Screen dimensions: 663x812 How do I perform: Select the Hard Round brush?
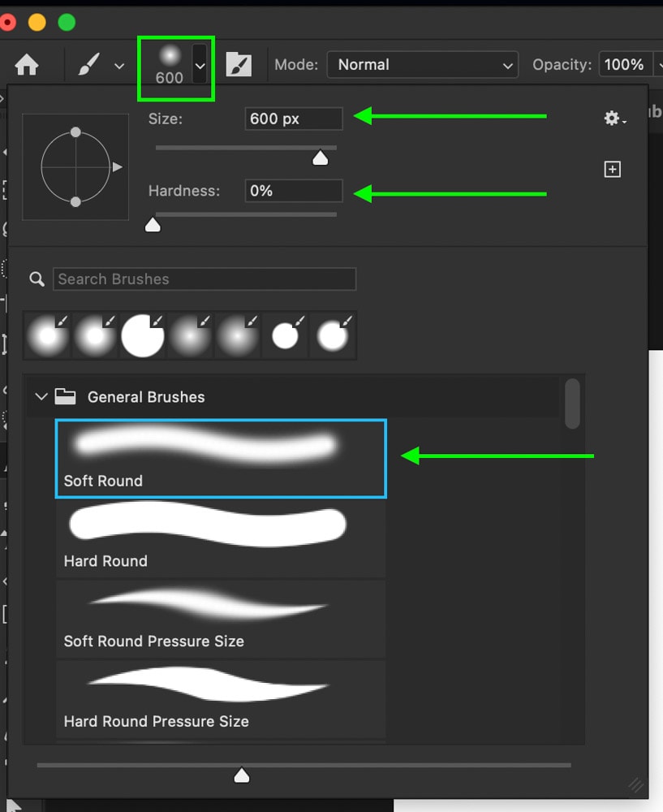tap(221, 538)
